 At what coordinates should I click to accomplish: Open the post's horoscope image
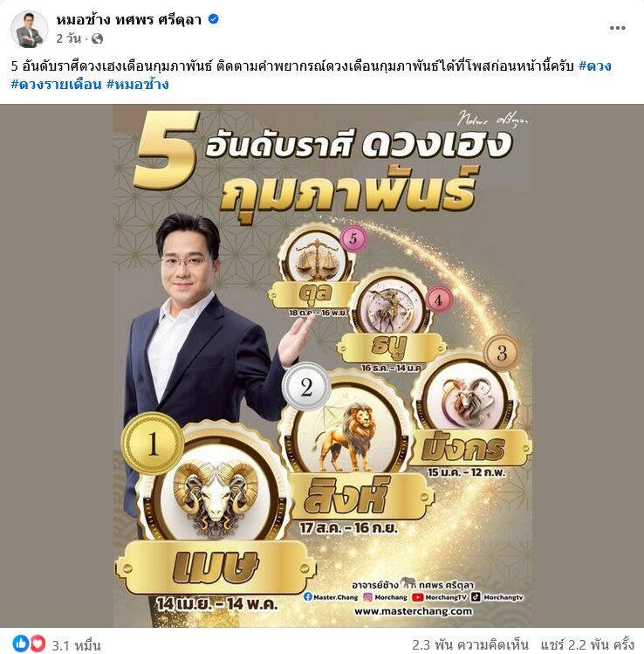point(322,366)
